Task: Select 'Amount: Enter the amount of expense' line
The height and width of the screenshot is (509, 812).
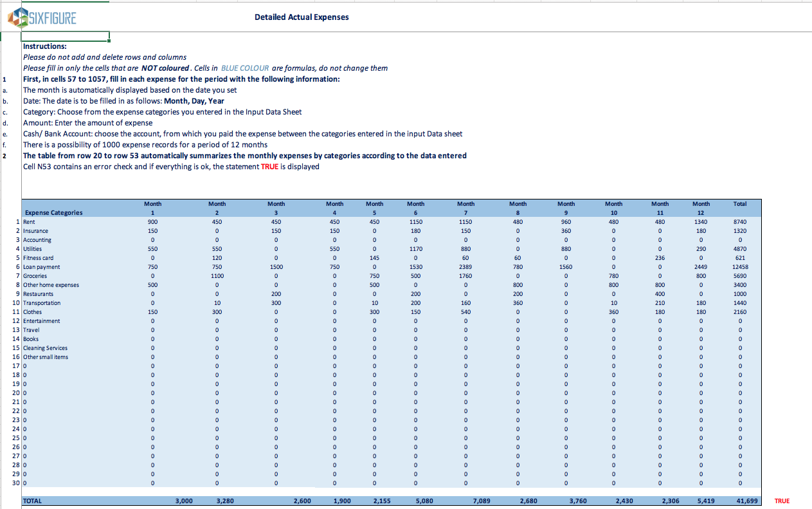Action: [88, 123]
